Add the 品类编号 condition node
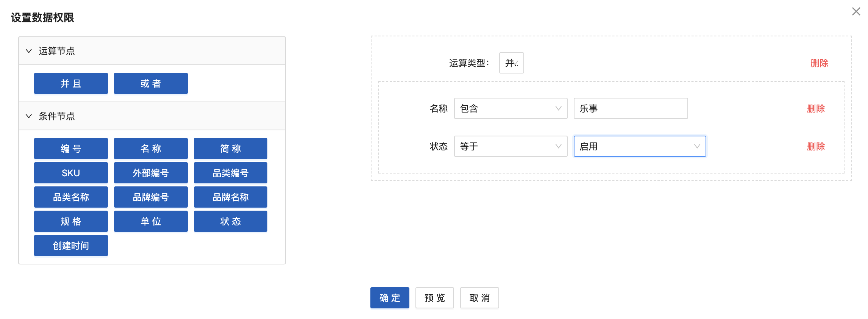The width and height of the screenshot is (868, 319). pyautogui.click(x=230, y=173)
